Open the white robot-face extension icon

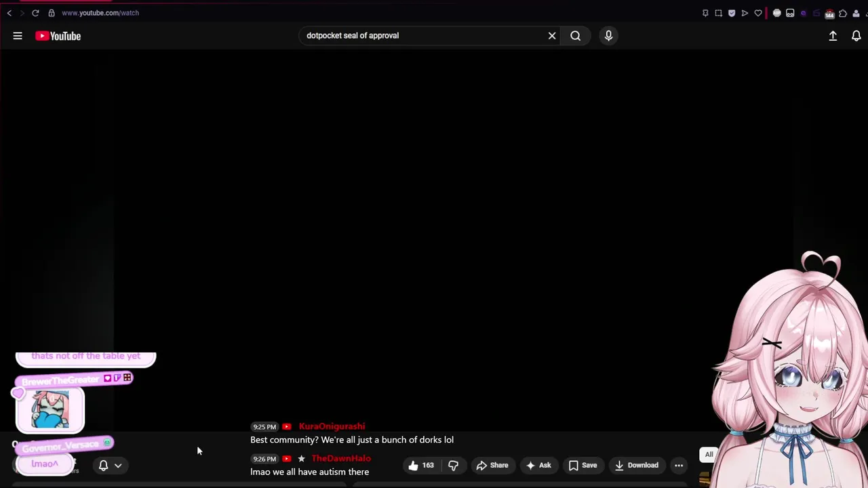tap(790, 13)
